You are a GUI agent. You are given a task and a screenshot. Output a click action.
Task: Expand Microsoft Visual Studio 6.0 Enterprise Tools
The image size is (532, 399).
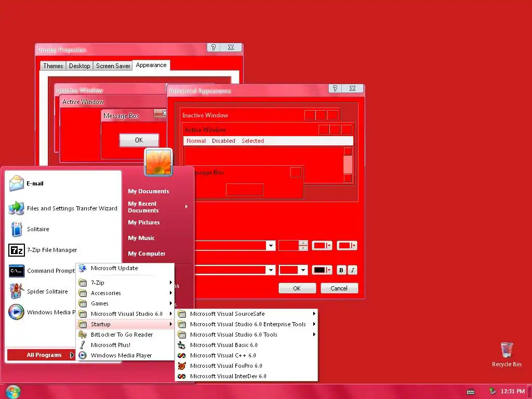tap(247, 324)
